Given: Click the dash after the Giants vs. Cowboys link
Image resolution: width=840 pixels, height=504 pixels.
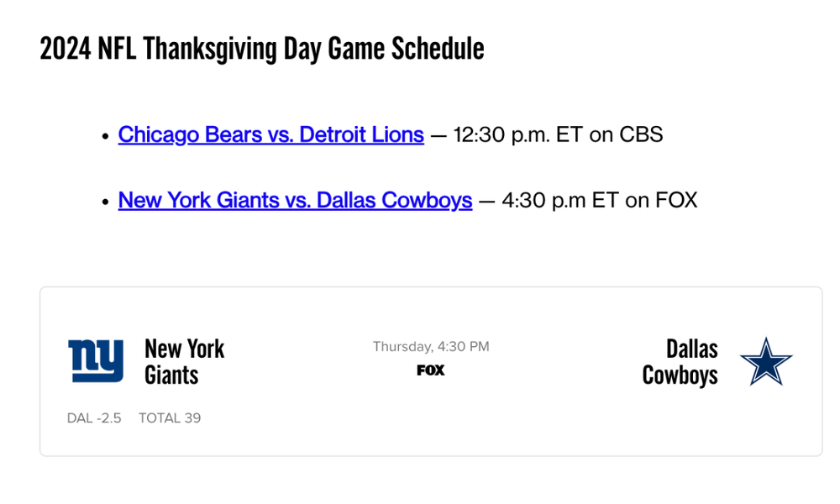Looking at the screenshot, I should click(x=487, y=201).
